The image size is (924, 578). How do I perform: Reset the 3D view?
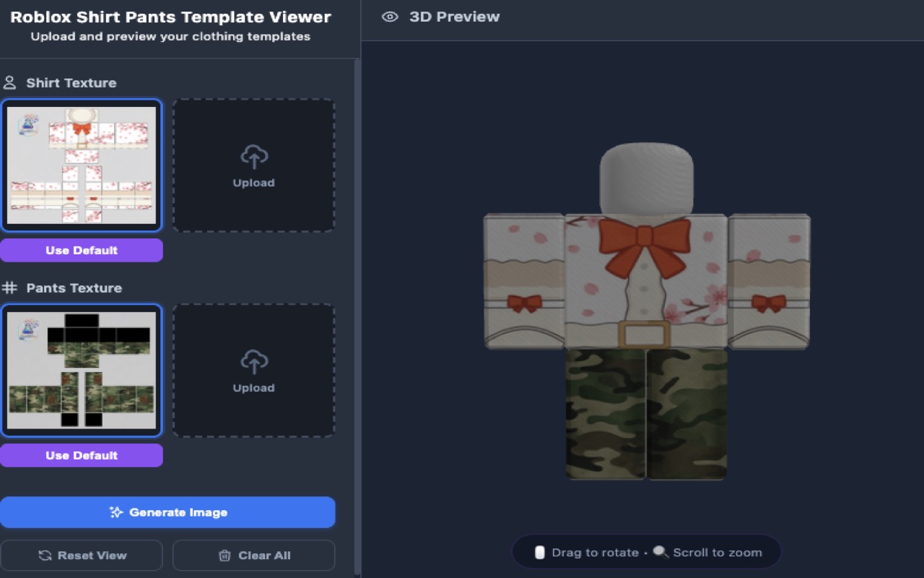[x=82, y=556]
